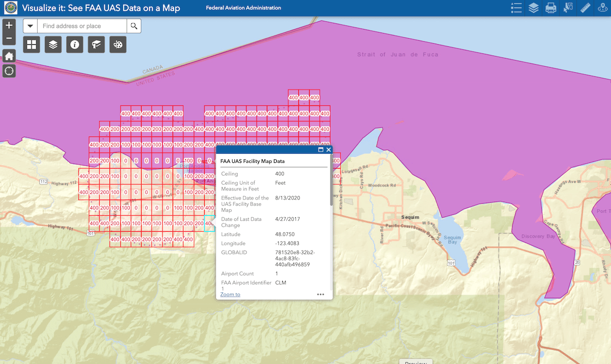Open the About info widget

coord(74,45)
